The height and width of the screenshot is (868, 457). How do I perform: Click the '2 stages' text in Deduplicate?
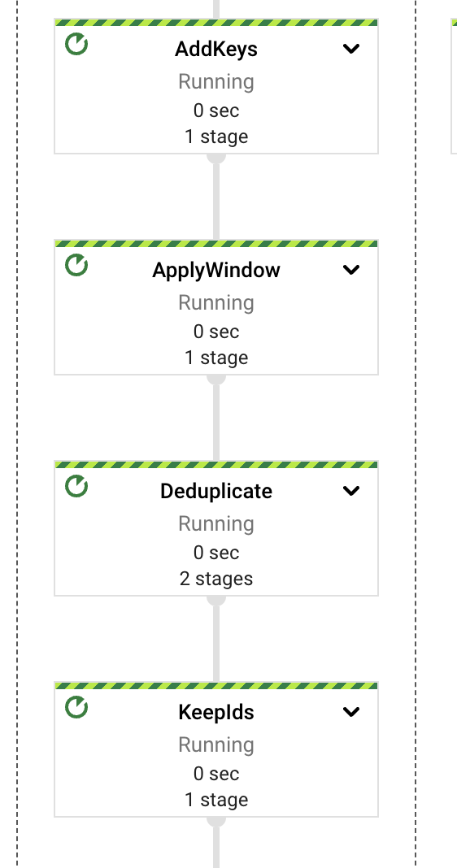216,579
